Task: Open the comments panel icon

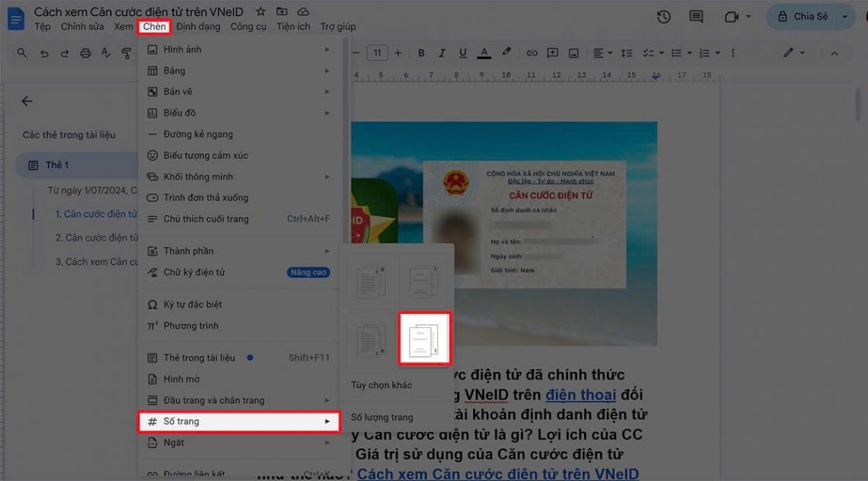Action: pyautogui.click(x=696, y=17)
